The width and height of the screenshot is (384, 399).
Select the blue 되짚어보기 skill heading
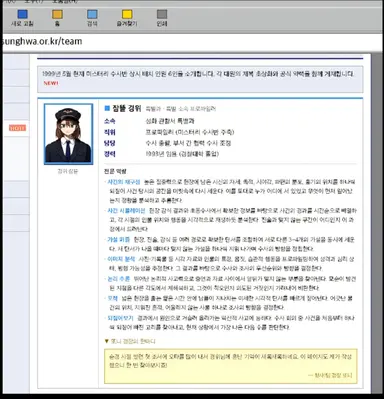pos(120,318)
